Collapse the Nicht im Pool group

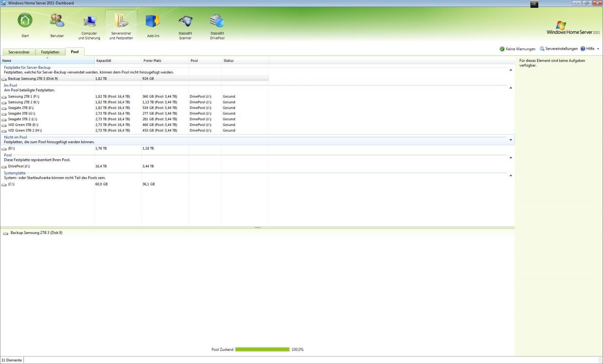[x=511, y=140]
